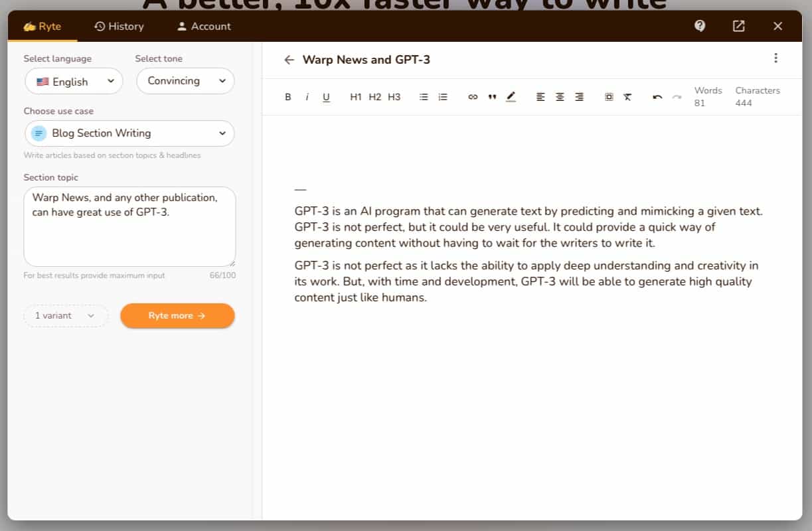The image size is (812, 531).
Task: Switch to the History tab
Action: (x=119, y=27)
